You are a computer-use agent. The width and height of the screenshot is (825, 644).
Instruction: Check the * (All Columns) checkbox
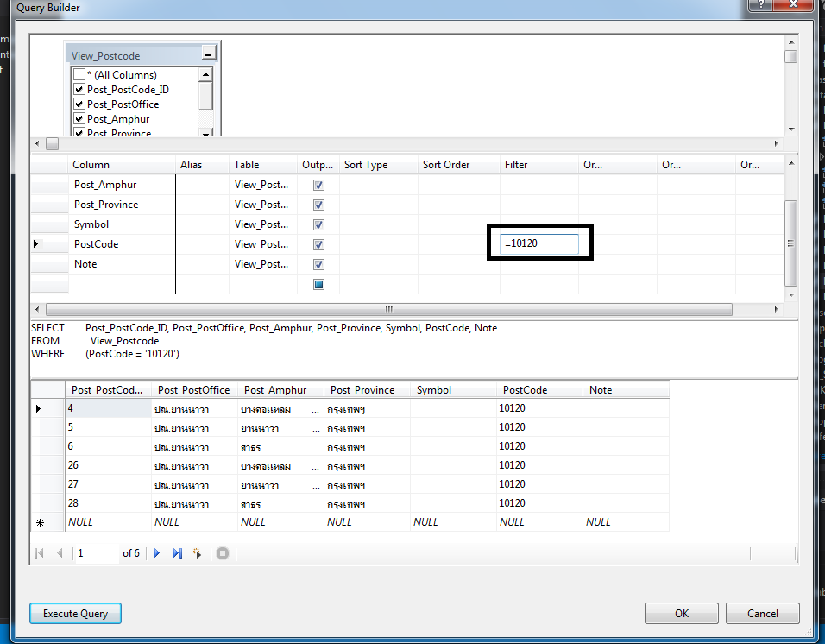point(79,75)
